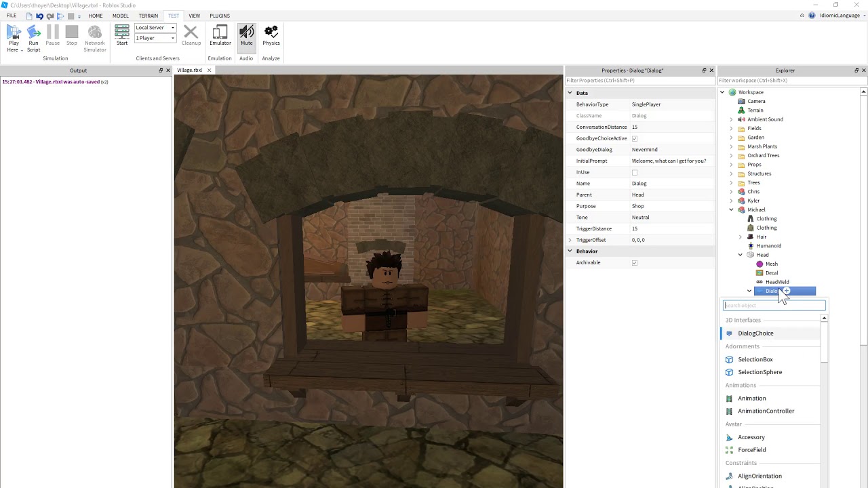Open the FILE menu
868x488 pixels.
pyautogui.click(x=12, y=16)
